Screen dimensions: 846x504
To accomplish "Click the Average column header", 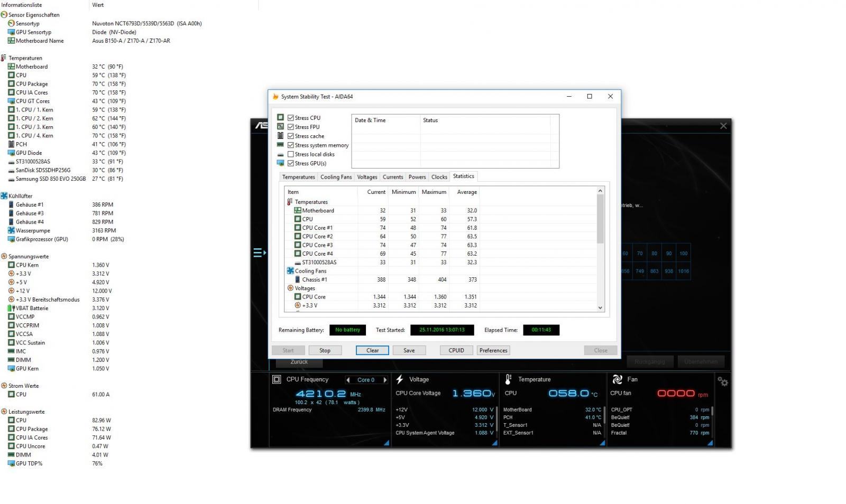I will (x=466, y=192).
